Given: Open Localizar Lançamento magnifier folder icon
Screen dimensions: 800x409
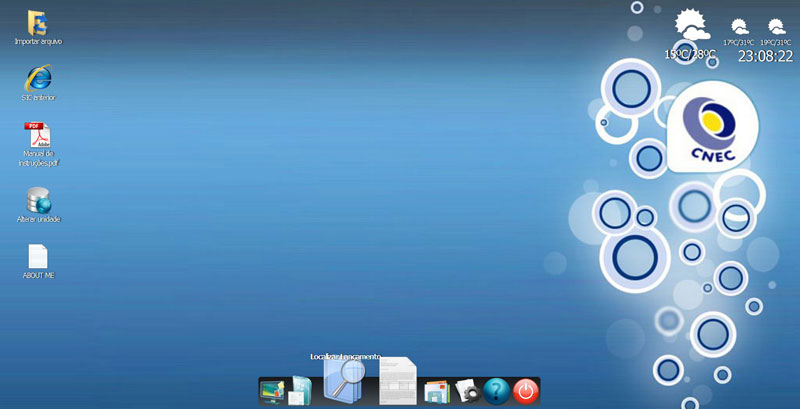Looking at the screenshot, I should (344, 381).
